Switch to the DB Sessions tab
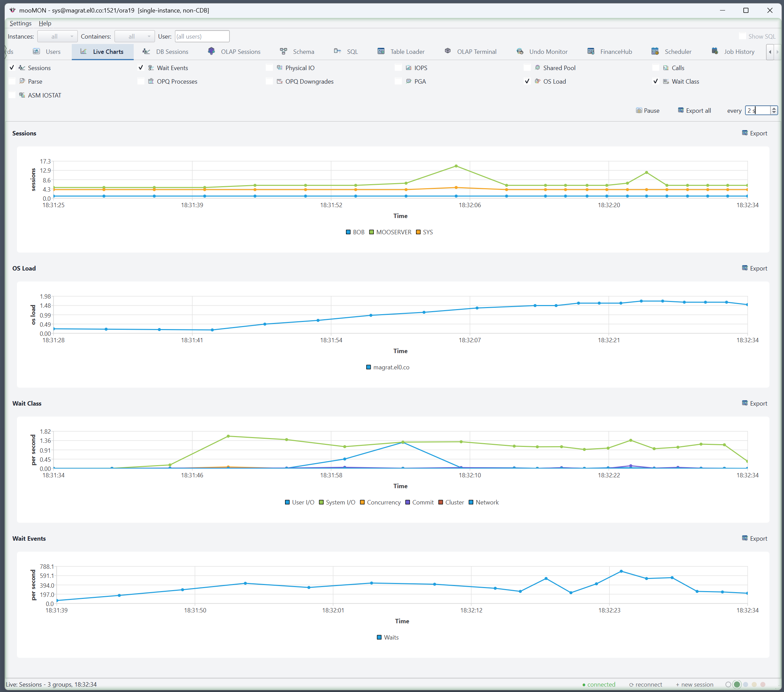This screenshot has width=784, height=692. click(165, 51)
